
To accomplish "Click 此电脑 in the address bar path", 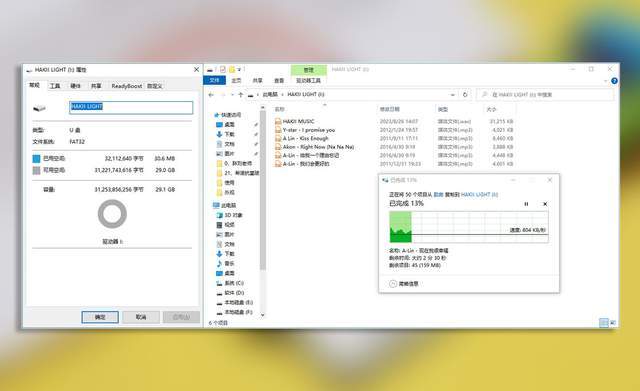I will (x=270, y=94).
